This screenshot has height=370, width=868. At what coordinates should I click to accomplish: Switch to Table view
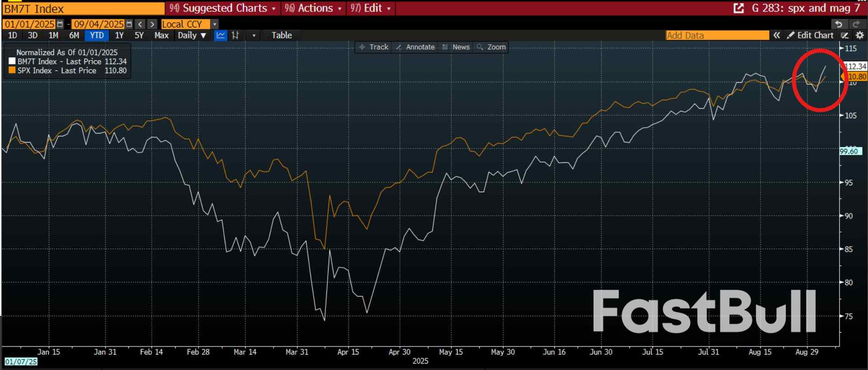coord(282,35)
